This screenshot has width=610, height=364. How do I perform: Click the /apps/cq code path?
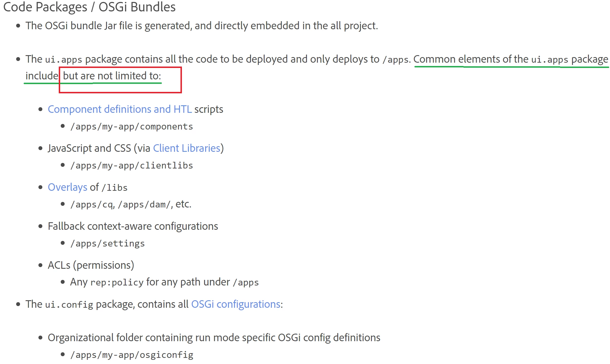click(92, 205)
